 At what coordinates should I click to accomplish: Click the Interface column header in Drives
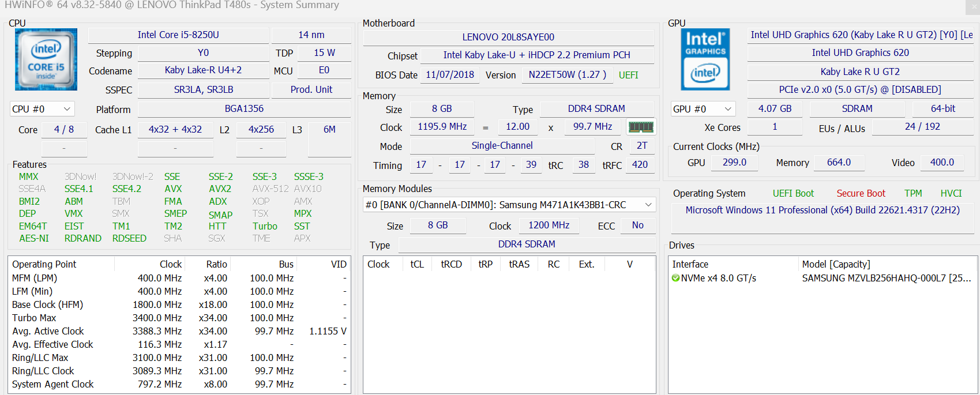tap(733, 264)
